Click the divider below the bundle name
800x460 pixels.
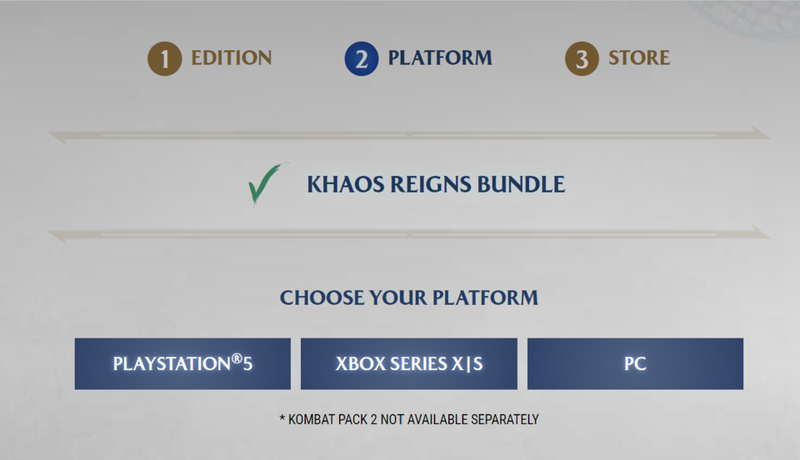pyautogui.click(x=409, y=235)
